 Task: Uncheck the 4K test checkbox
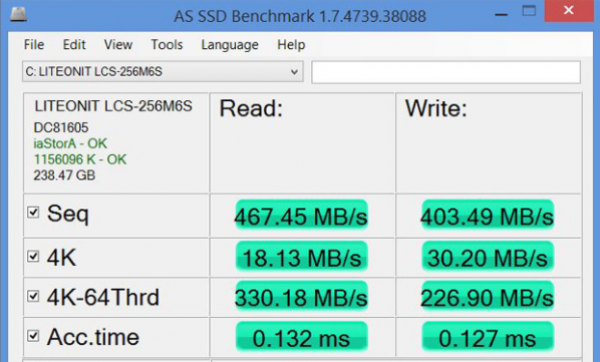click(x=33, y=256)
